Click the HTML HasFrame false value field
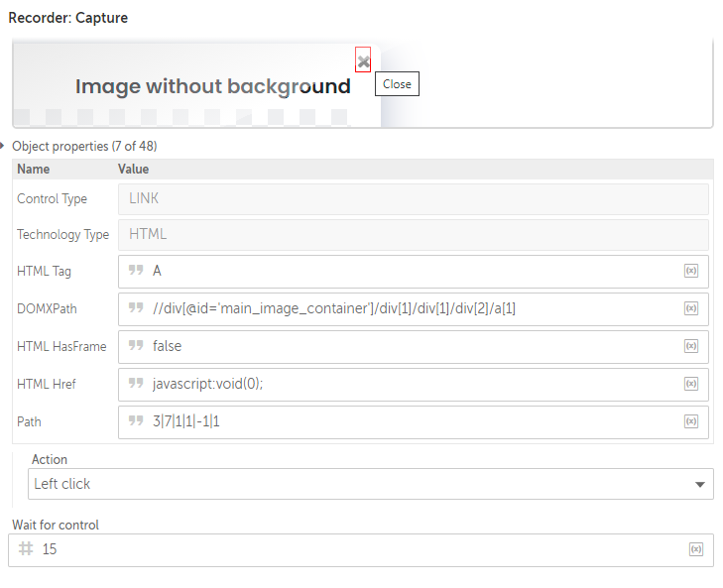723x588 pixels. (x=414, y=346)
